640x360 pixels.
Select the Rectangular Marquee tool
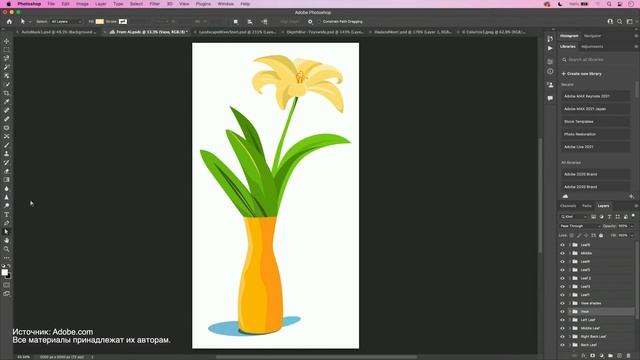pyautogui.click(x=7, y=50)
